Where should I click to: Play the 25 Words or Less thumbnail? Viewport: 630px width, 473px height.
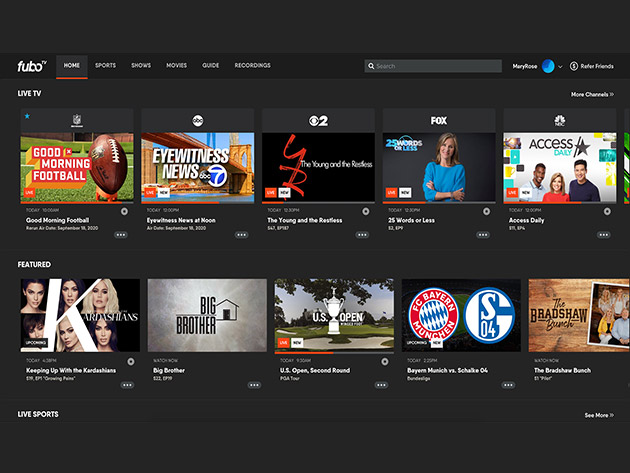439,167
